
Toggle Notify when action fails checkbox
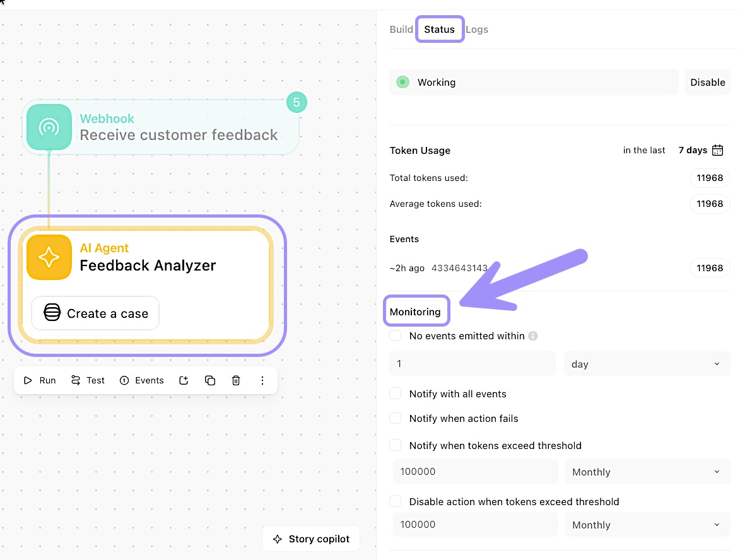[x=396, y=418]
